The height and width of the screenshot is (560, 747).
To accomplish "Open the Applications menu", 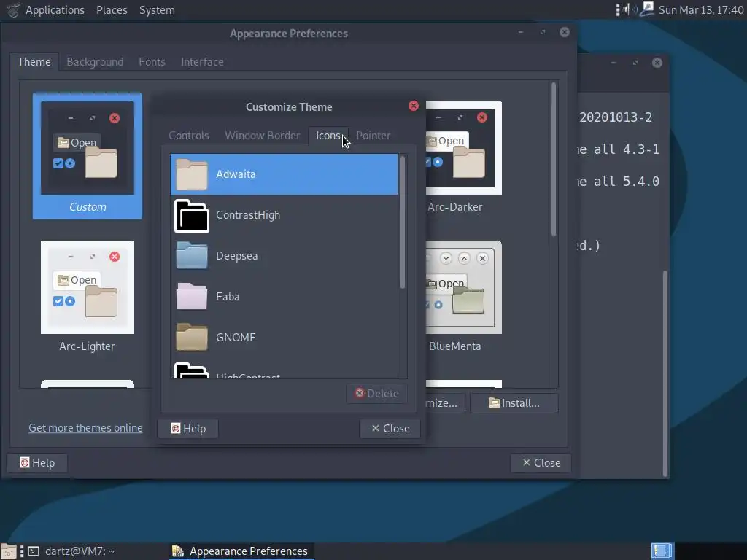I will (55, 10).
